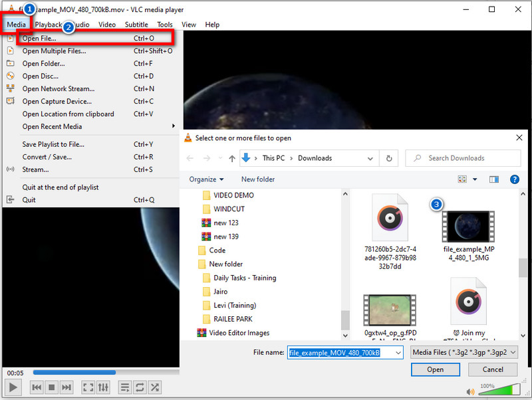Image resolution: width=532 pixels, height=400 pixels.
Task: Open the Organize dropdown
Action: [x=206, y=179]
